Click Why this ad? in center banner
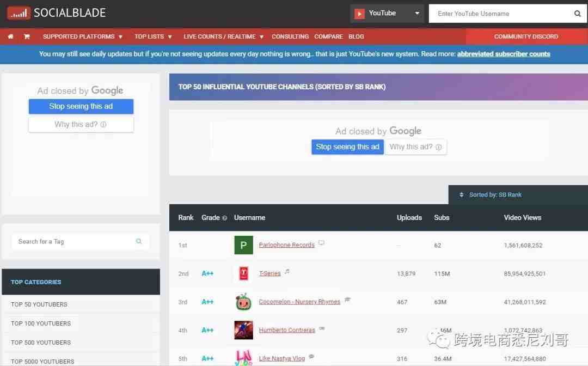Viewport: 588px width, 366px height. click(415, 147)
